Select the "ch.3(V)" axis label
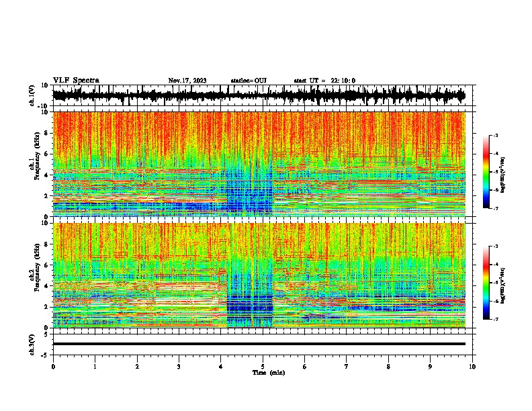Viewport: 532px width, 411px height. 32,345
